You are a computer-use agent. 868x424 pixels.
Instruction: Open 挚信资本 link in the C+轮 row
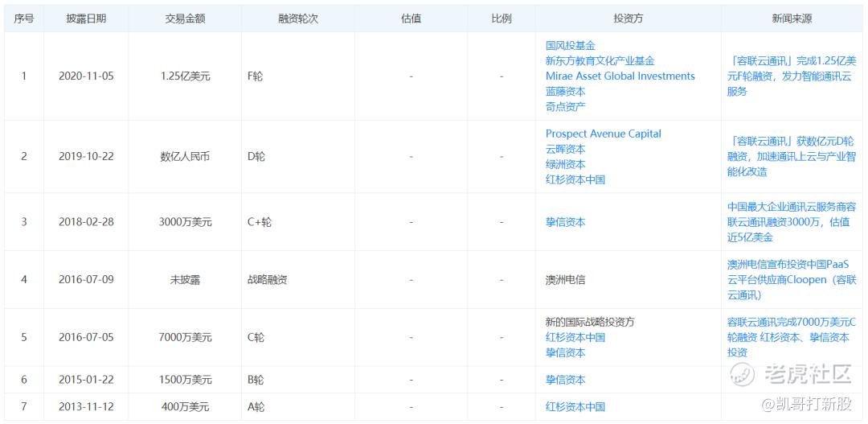click(x=565, y=222)
